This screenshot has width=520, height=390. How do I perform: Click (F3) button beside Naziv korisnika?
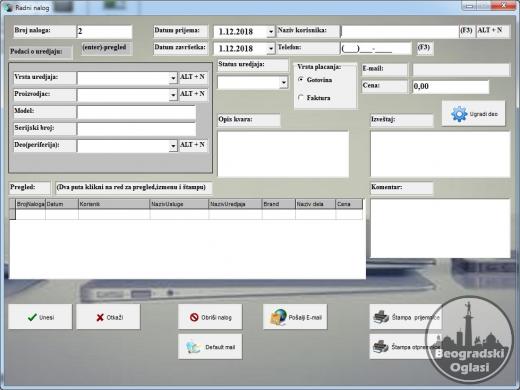(x=466, y=31)
